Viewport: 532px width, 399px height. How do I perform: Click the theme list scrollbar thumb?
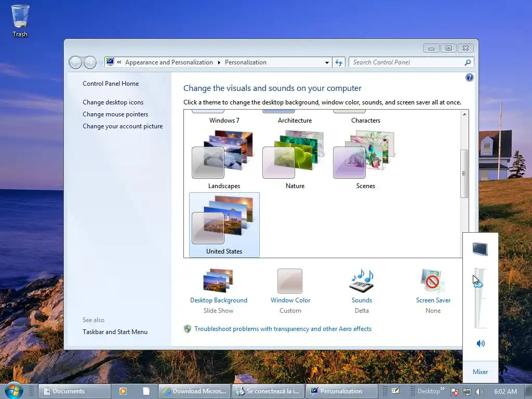click(x=464, y=174)
